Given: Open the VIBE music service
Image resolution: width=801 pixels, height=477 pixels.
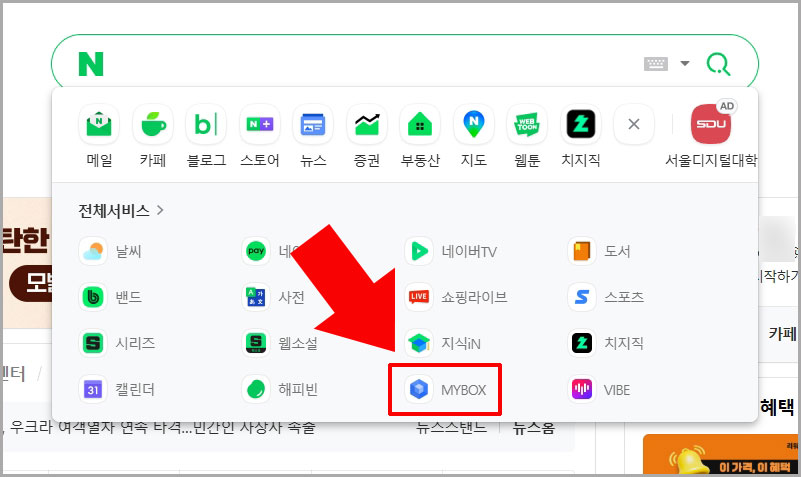Looking at the screenshot, I should [x=599, y=390].
